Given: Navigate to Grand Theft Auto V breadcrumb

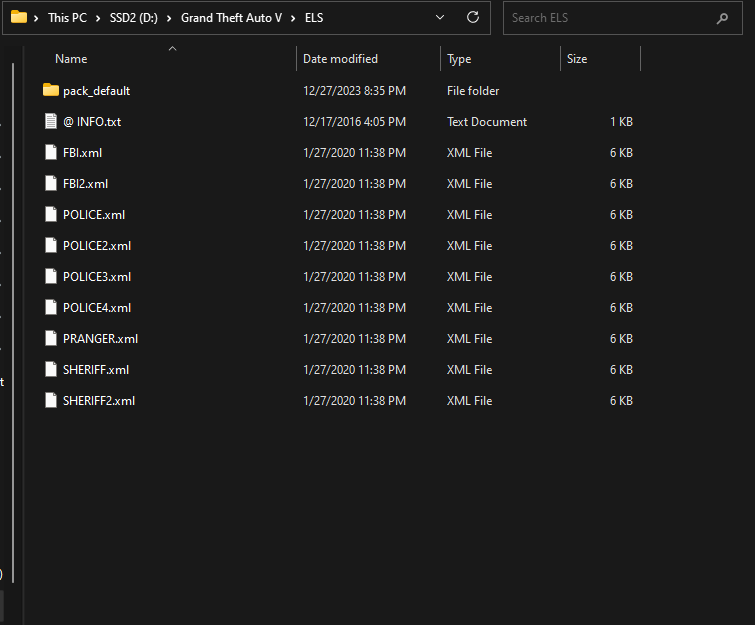Looking at the screenshot, I should (x=231, y=18).
